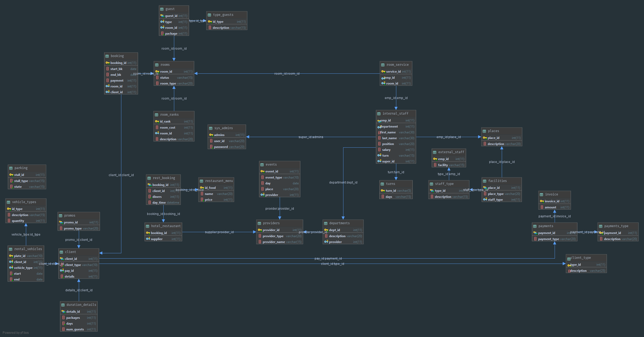The width and height of the screenshot is (644, 337).
Task: Click the client_id:client_id relationship label
Action: pyautogui.click(x=121, y=175)
